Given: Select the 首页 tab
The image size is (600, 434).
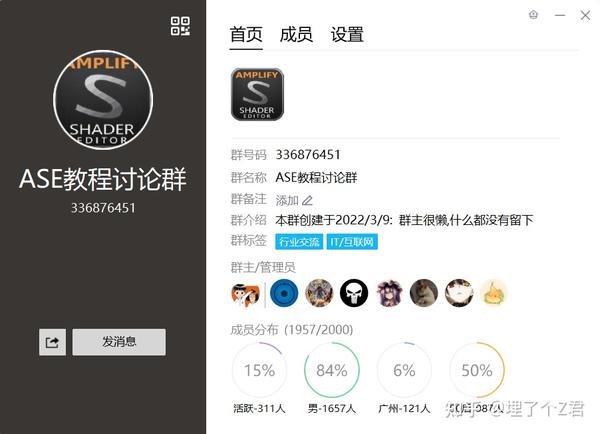Looking at the screenshot, I should click(246, 34).
